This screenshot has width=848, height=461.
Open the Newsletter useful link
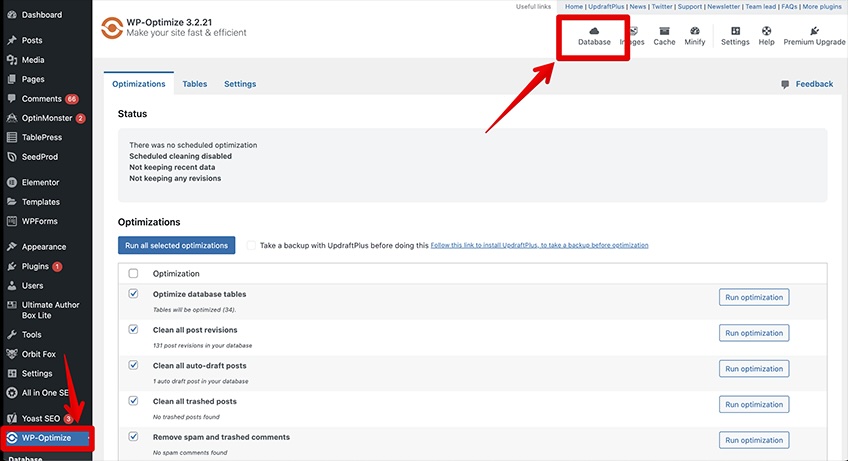pyautogui.click(x=723, y=6)
